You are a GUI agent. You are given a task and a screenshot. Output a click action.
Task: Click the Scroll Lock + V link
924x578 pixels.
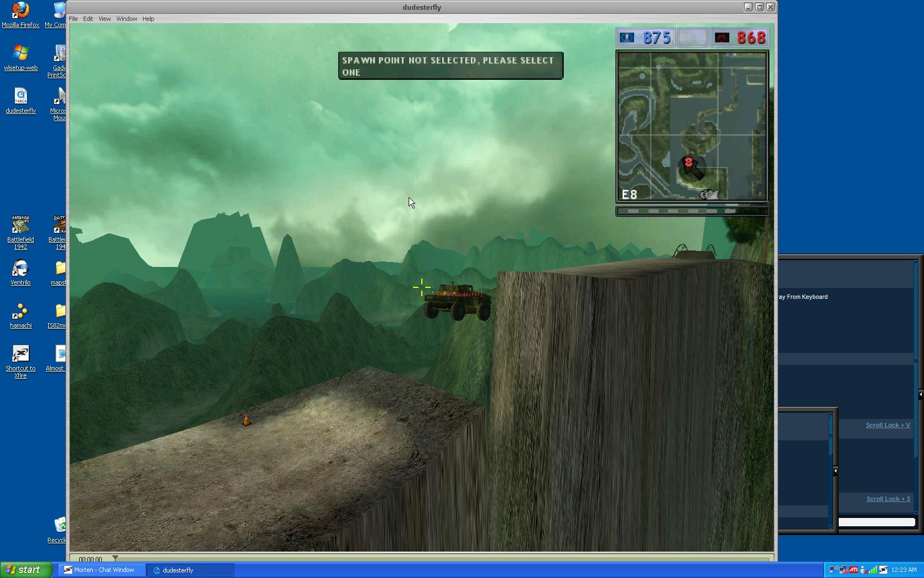pos(888,425)
